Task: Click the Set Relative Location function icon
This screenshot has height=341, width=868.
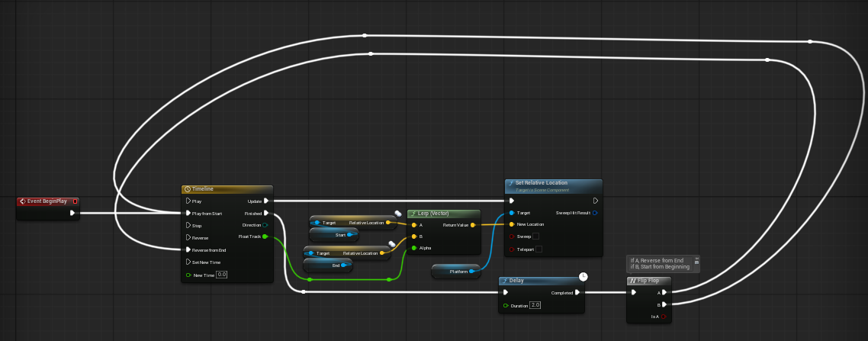Action: click(x=511, y=182)
